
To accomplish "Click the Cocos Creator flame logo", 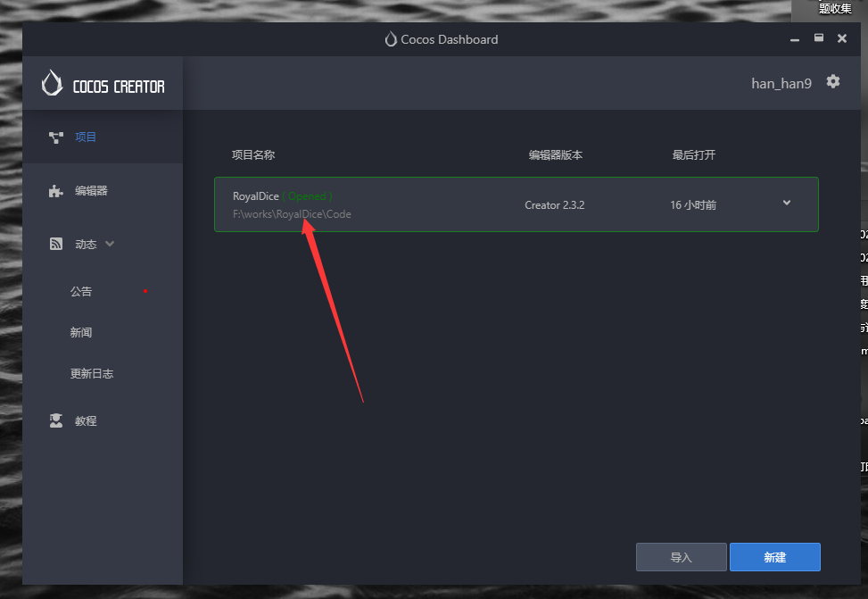I will [x=52, y=83].
